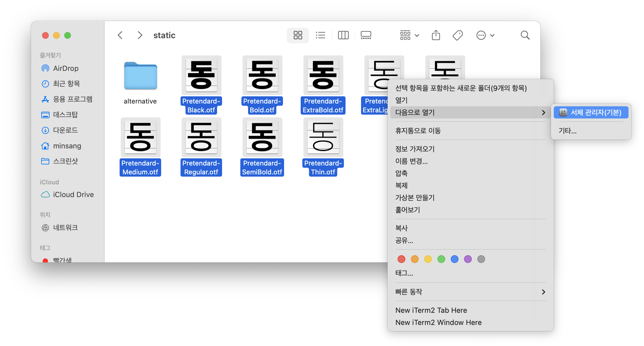Go forward with the right chevron

(140, 35)
